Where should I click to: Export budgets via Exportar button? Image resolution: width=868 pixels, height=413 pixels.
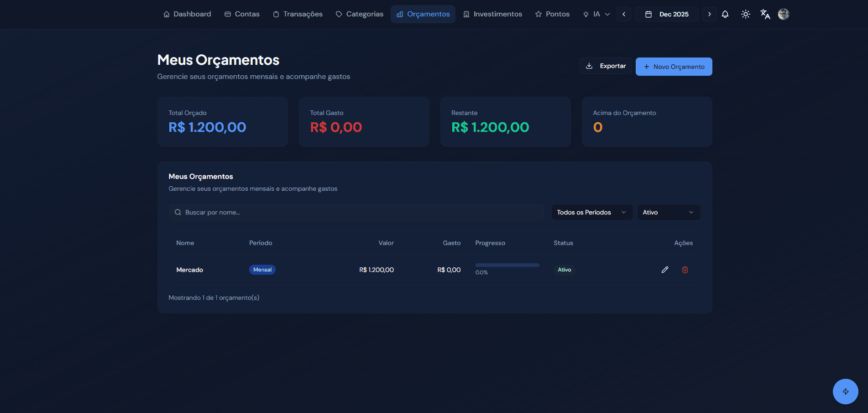606,66
